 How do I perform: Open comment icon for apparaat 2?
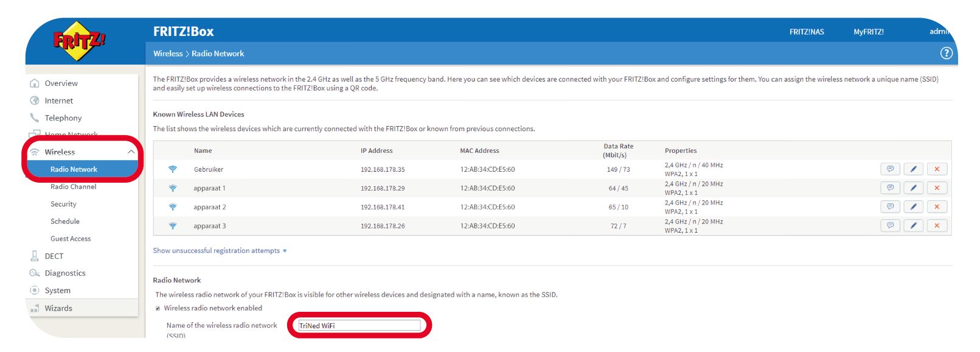pos(890,207)
